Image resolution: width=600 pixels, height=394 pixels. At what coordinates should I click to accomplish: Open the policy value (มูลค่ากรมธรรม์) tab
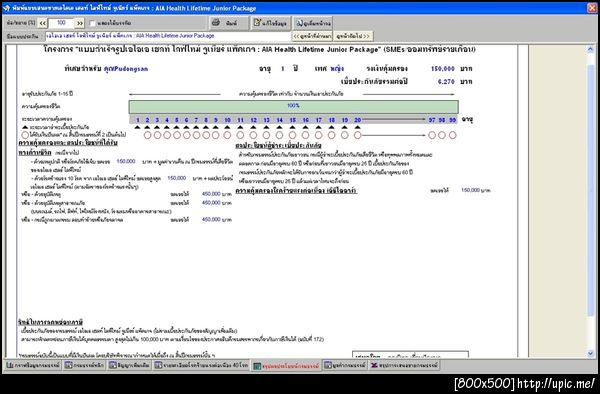tap(345, 365)
